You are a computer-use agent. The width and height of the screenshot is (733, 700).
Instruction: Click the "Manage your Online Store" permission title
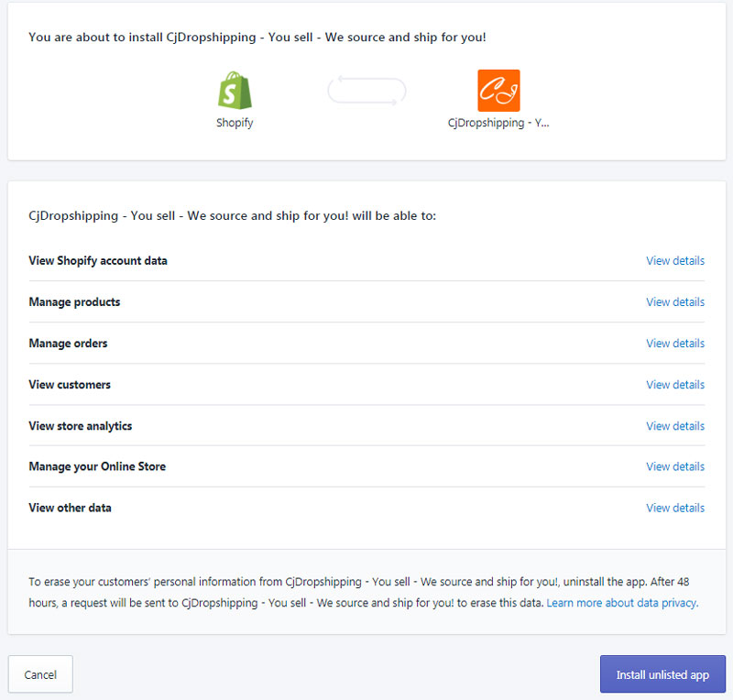(97, 466)
